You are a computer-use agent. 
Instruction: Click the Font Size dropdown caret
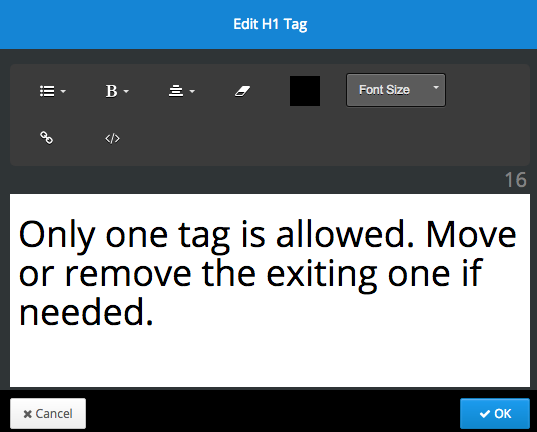pyautogui.click(x=436, y=88)
